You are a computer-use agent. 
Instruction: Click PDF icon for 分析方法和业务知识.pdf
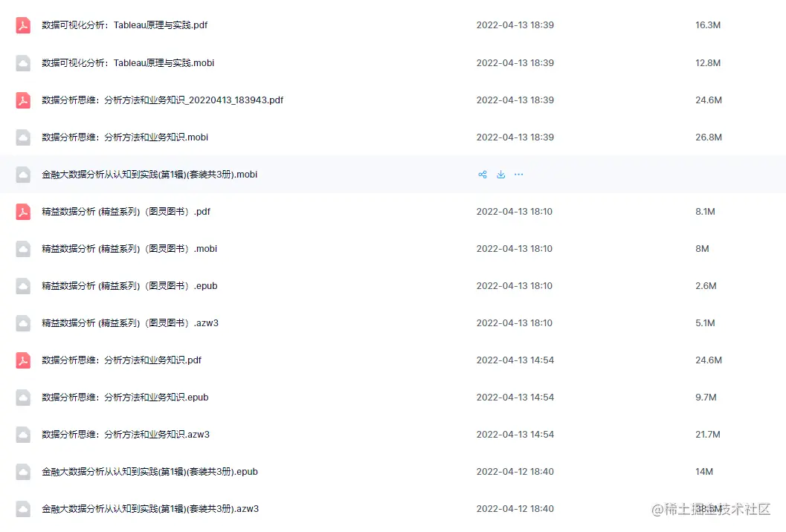click(x=23, y=360)
